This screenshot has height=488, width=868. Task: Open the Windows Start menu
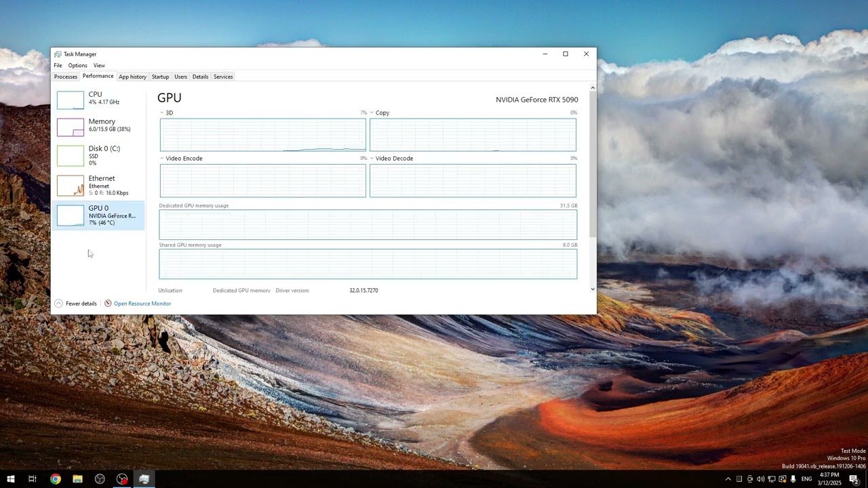11,479
